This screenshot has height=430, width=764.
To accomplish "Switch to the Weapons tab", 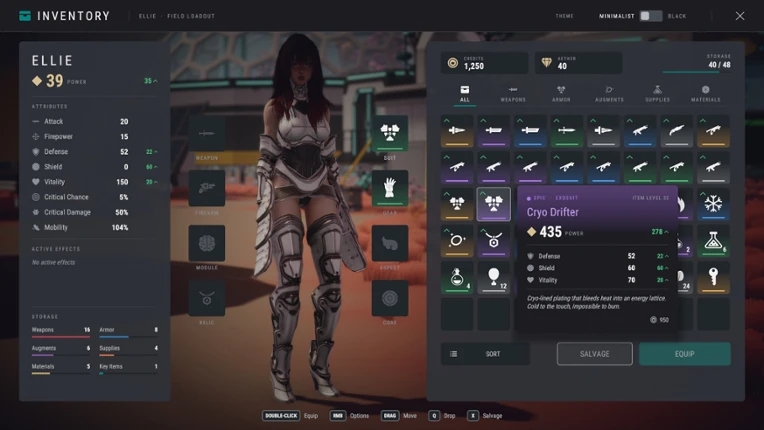I will pos(513,94).
